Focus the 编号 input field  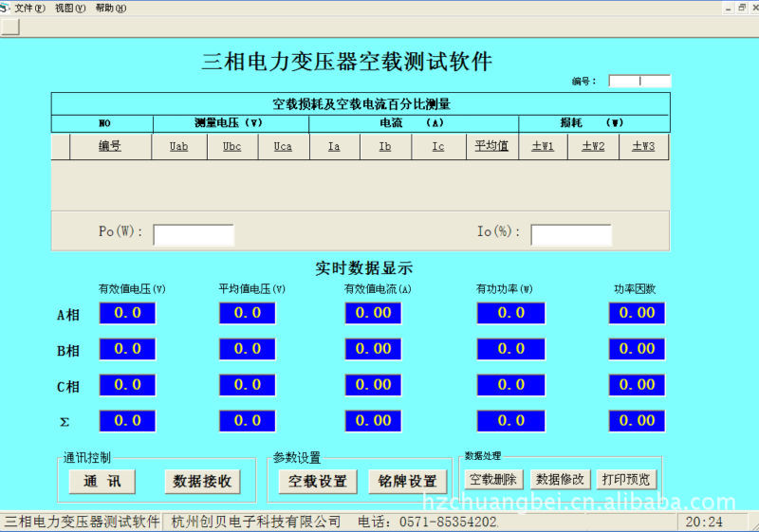(639, 82)
